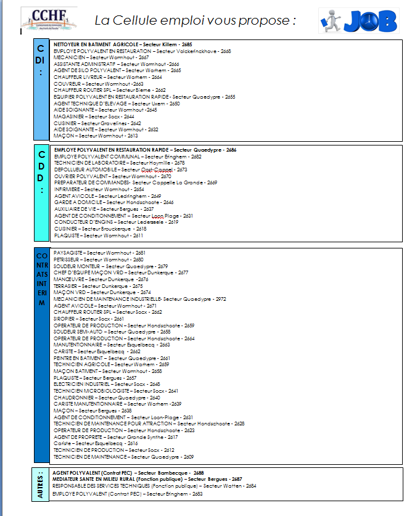Select 'TECHNICIEN DE LABORATOIRE' Hoymille offer
The height and width of the screenshot is (516, 420).
point(120,163)
